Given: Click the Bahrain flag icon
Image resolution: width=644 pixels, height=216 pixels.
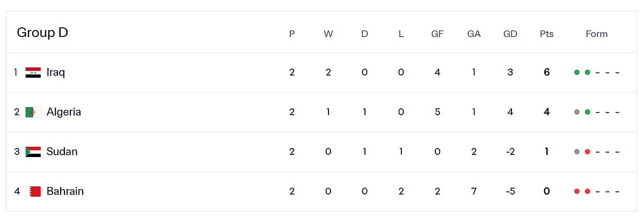Looking at the screenshot, I should [33, 191].
